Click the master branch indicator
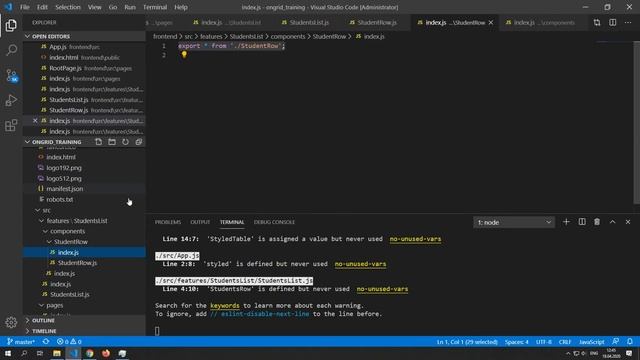640x360 pixels. [21, 342]
